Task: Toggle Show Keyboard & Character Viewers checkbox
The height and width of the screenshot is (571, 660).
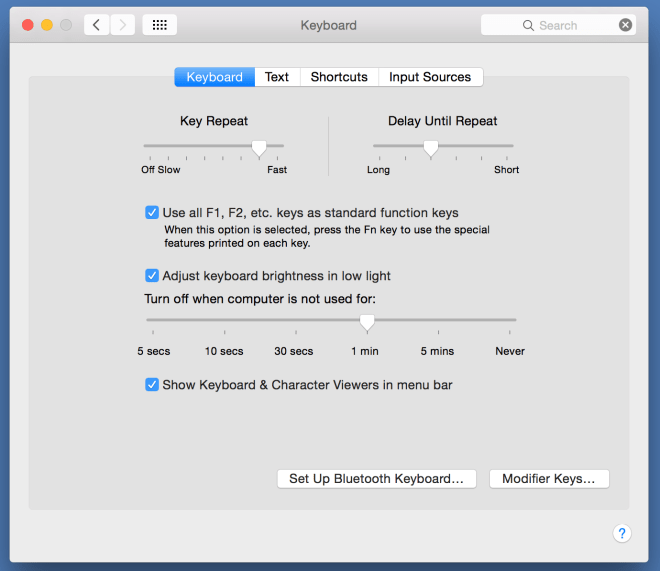Action: [x=152, y=384]
